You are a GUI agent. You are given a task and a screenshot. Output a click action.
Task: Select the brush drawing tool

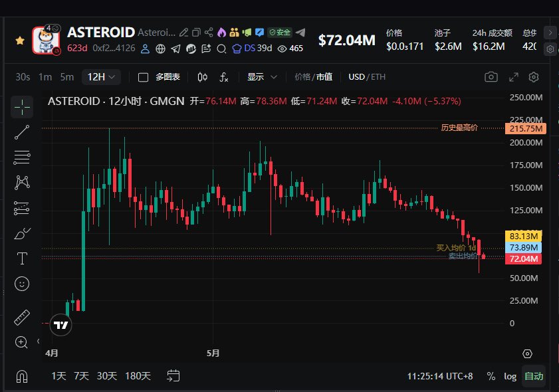(x=22, y=233)
